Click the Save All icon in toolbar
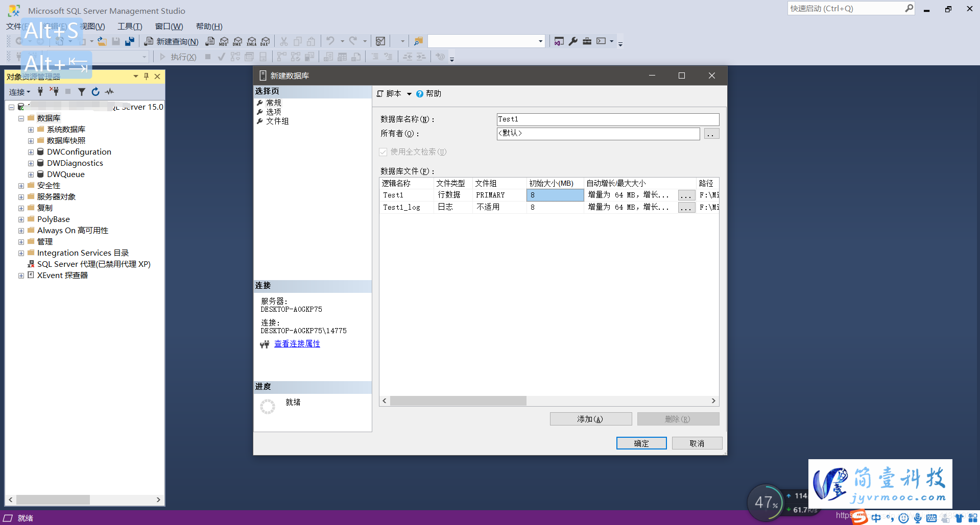Screen dimensions: 980x525 pyautogui.click(x=130, y=41)
